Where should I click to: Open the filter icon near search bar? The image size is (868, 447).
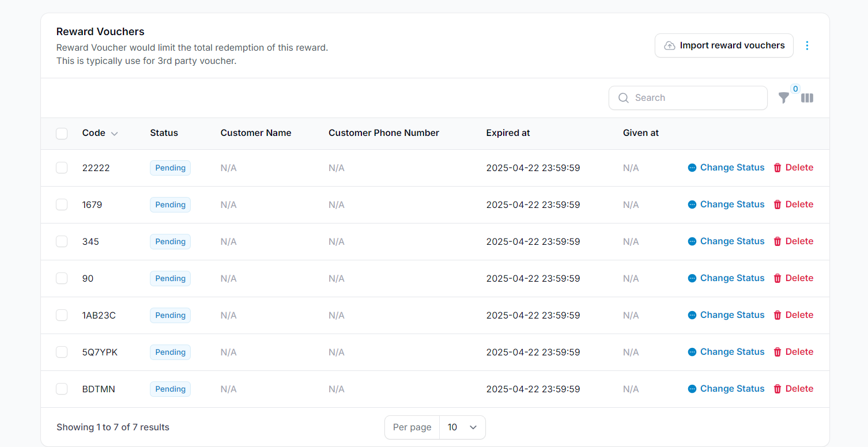pyautogui.click(x=784, y=98)
